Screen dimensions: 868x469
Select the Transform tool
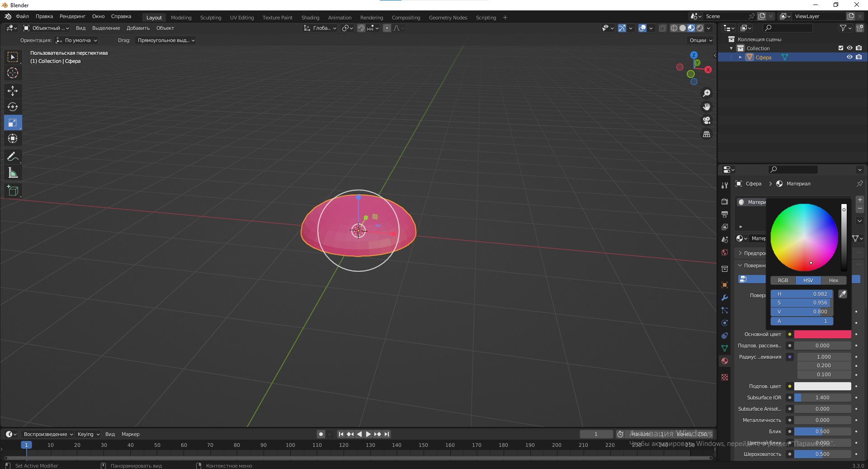point(13,138)
